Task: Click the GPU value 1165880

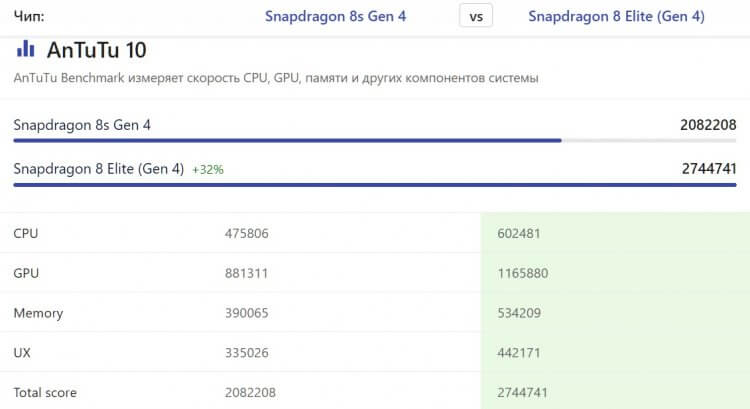Action: [523, 273]
